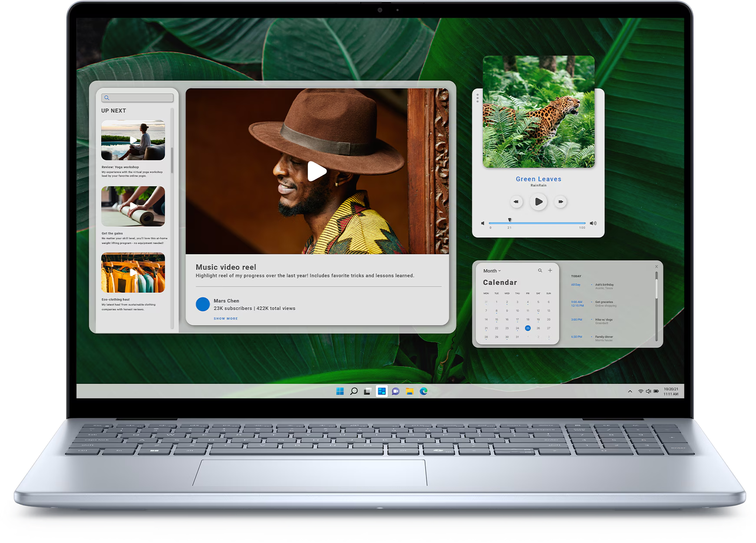Viewport: 756px width, 543px height.
Task: Open the calendar search icon
Action: pos(540,271)
